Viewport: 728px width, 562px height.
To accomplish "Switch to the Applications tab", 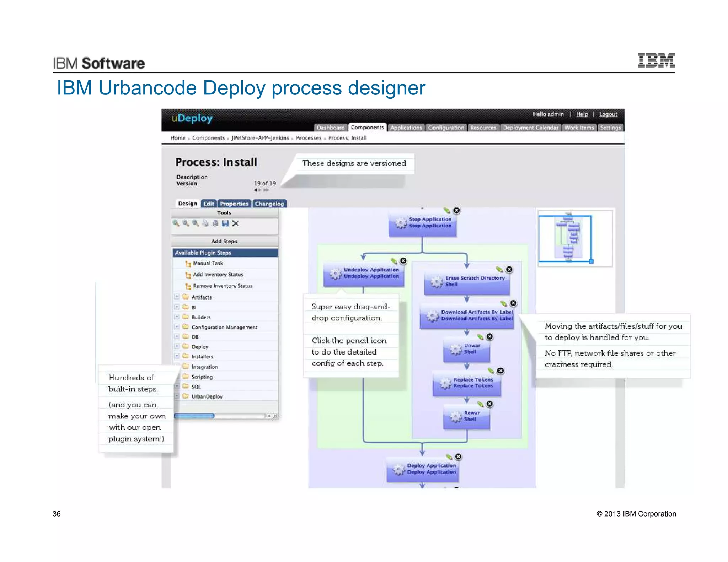I will pos(406,128).
